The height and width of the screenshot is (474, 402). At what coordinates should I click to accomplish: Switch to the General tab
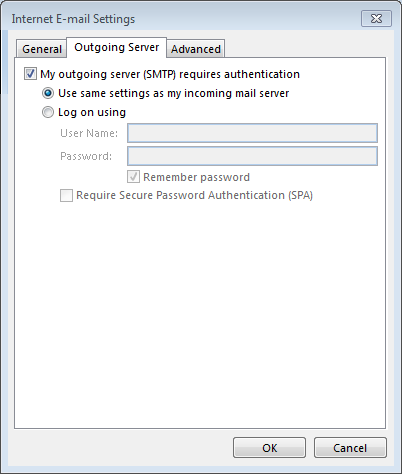[42, 49]
